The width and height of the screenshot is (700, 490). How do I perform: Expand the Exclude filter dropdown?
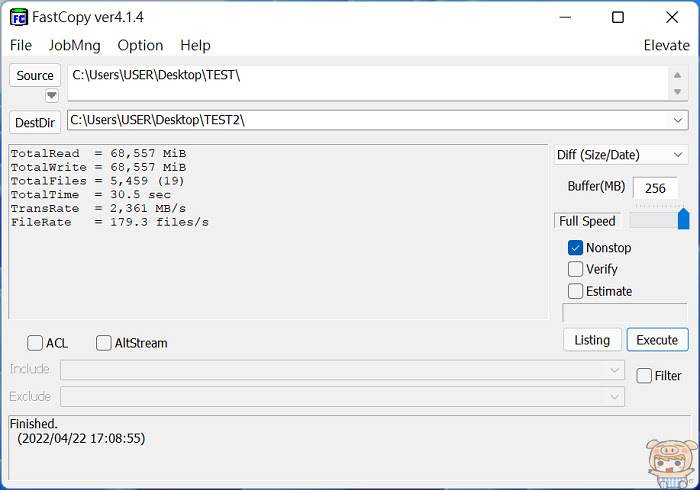click(x=614, y=397)
